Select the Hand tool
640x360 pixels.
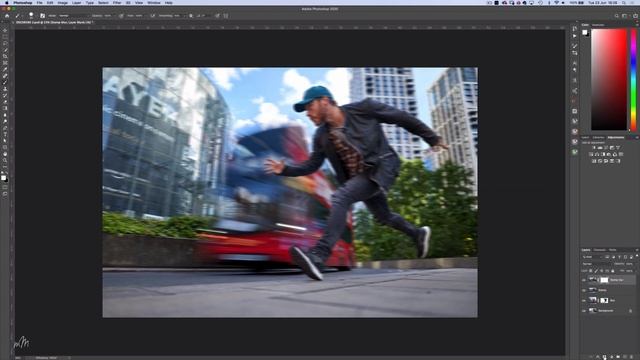[x=5, y=153]
